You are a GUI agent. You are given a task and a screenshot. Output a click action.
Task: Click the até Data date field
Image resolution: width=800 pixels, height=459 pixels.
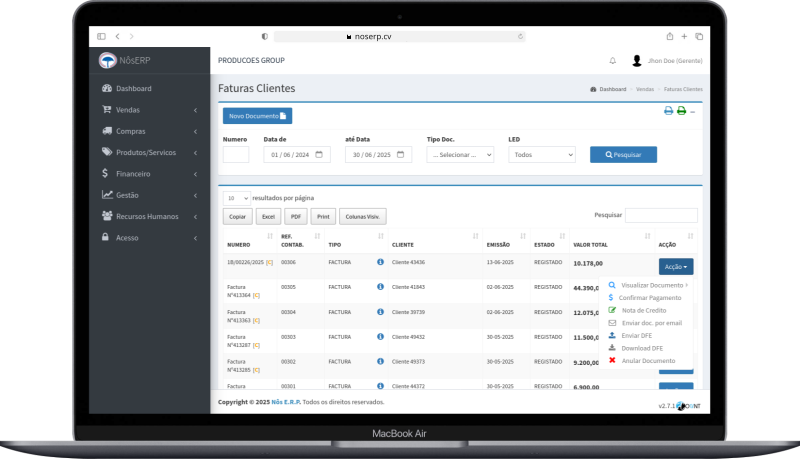pyautogui.click(x=379, y=155)
